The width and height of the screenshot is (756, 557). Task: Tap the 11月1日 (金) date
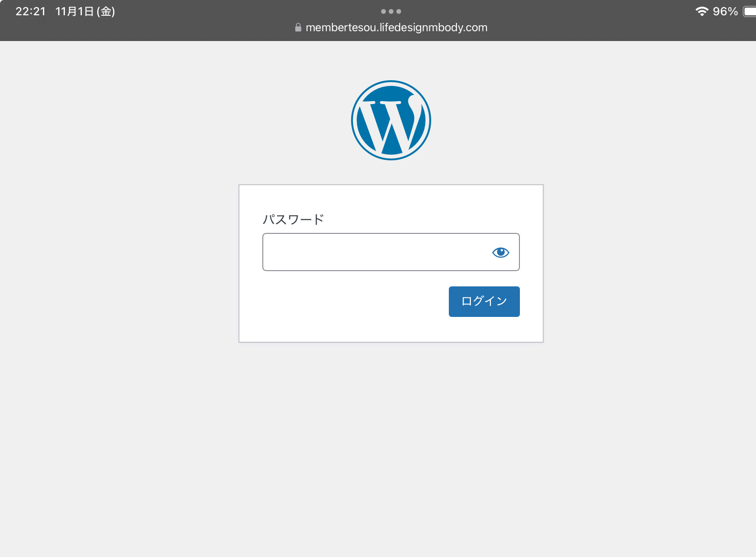pos(85,11)
